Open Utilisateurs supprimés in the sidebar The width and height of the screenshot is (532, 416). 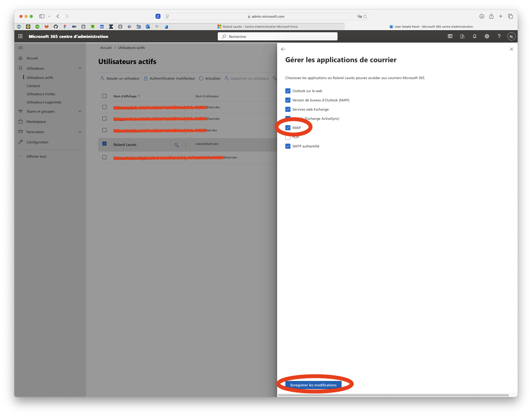tap(44, 102)
